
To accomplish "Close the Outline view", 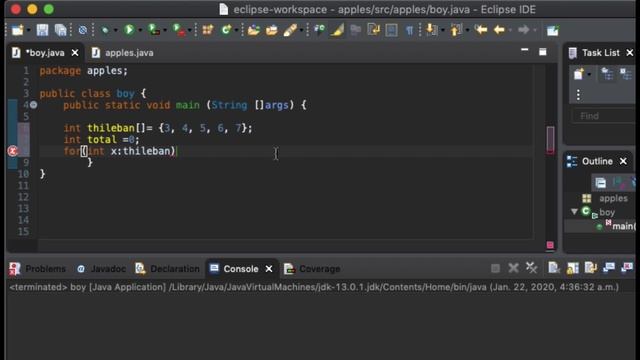I will click(x=623, y=161).
